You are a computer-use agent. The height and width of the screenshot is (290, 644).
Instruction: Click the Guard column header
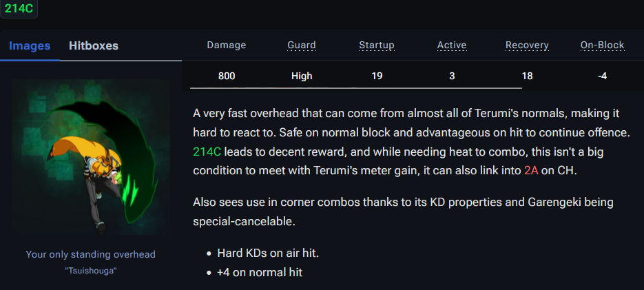(302, 45)
